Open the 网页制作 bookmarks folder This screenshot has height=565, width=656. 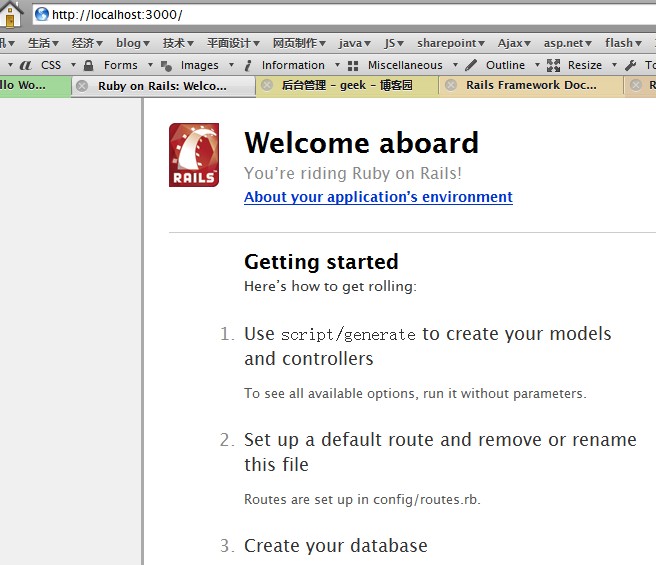click(x=299, y=43)
